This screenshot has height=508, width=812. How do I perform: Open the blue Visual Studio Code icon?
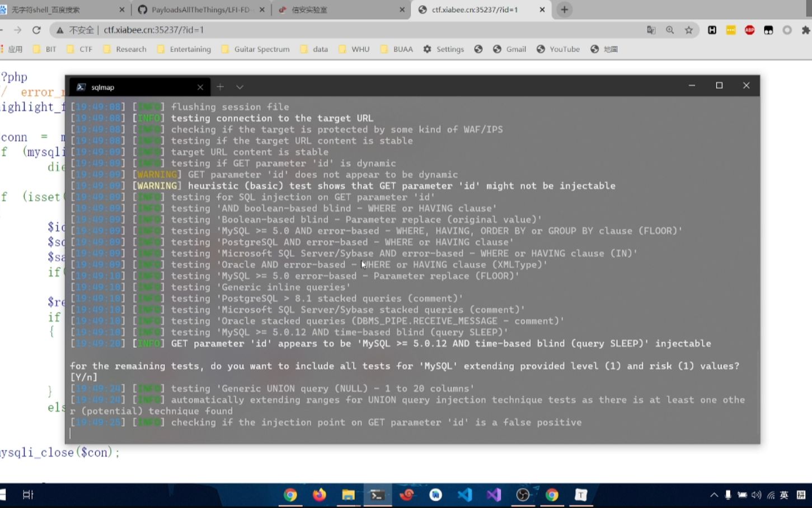pos(464,495)
